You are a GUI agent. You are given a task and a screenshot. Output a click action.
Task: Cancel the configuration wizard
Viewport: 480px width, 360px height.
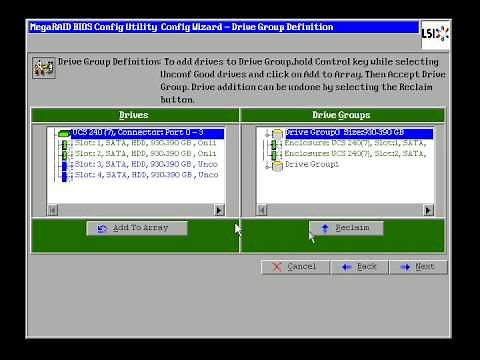(295, 267)
